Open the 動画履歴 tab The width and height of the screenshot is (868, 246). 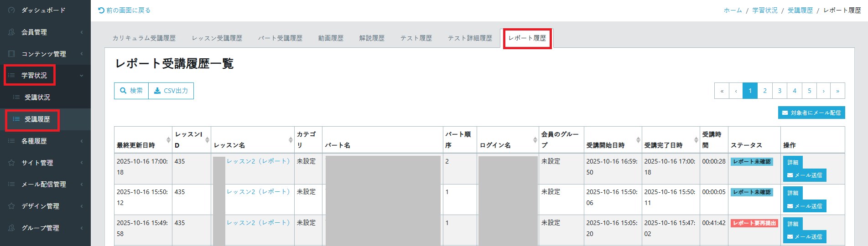click(331, 38)
